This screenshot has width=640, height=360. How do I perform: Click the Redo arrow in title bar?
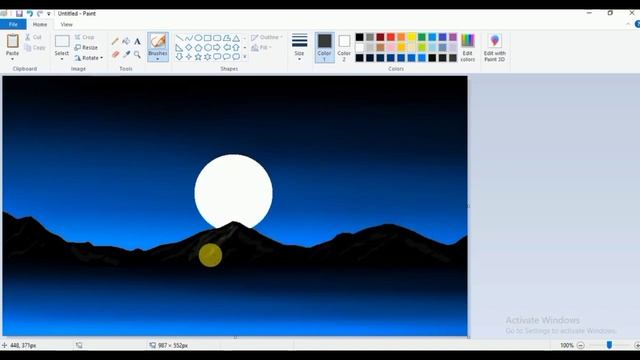point(40,13)
